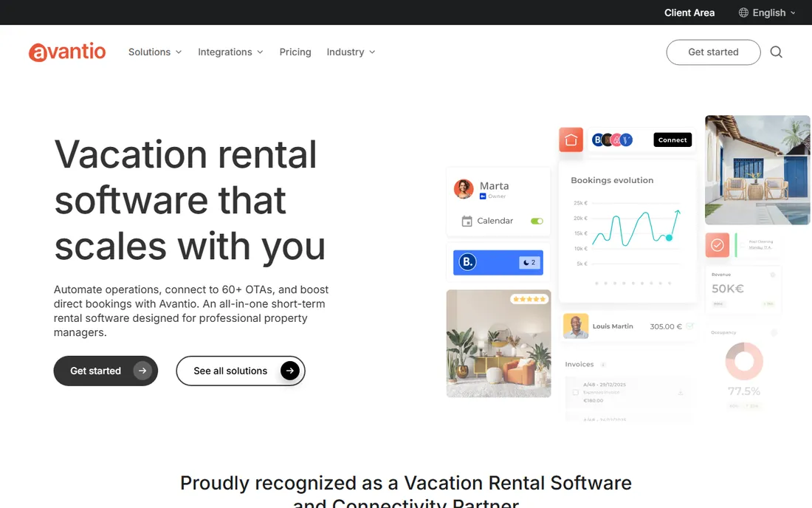
Task: Click the Bookings evolution title
Action: coord(612,180)
